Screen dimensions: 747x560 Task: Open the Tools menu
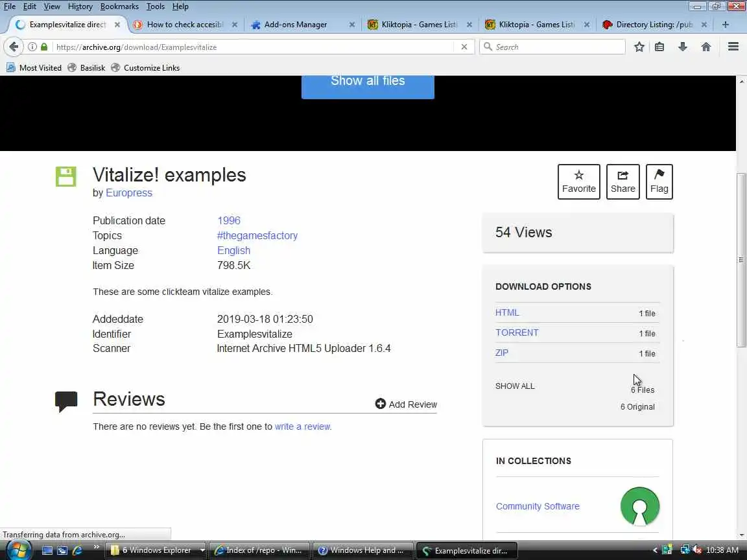[156, 6]
